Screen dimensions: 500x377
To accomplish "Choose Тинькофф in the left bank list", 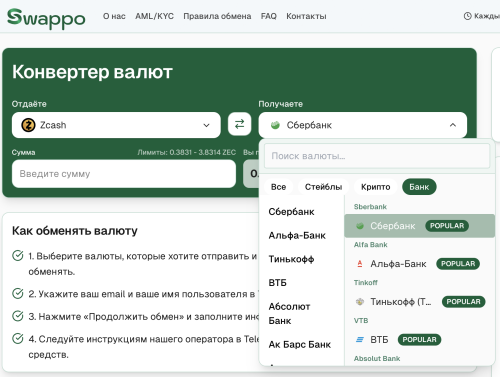I will point(291,259).
